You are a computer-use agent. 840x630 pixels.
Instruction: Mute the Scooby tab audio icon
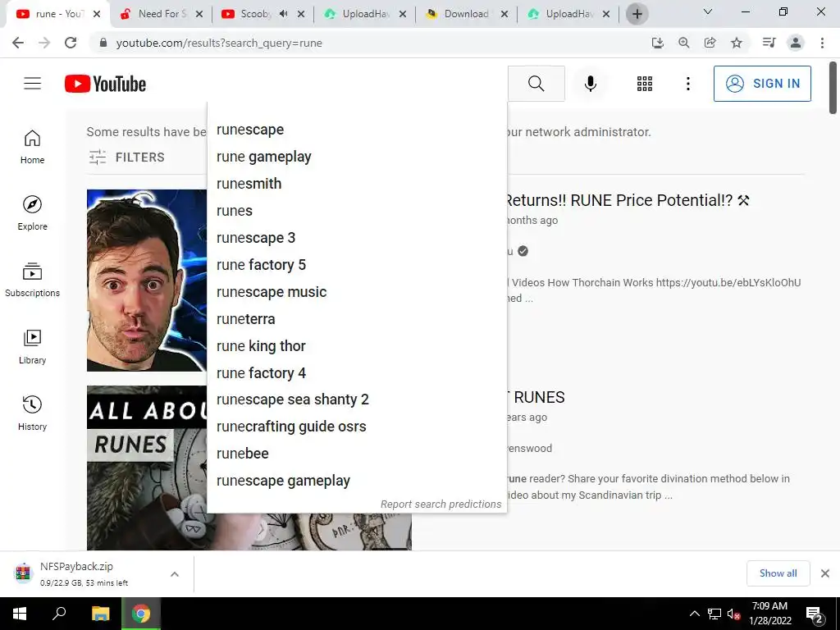(283, 14)
